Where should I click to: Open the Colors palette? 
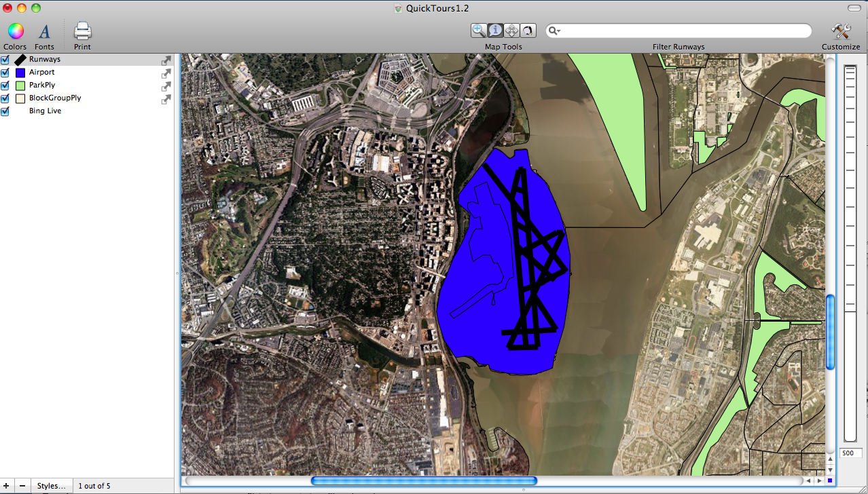tap(15, 31)
